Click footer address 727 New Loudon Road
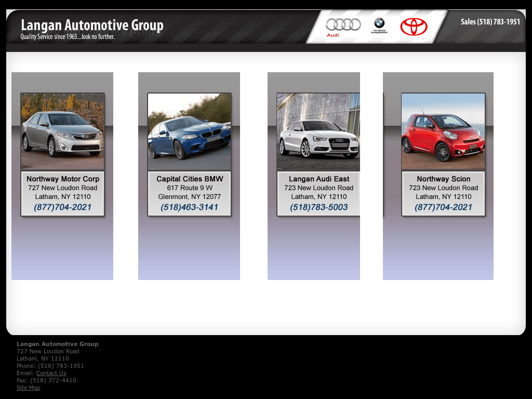The height and width of the screenshot is (399, 532). point(48,351)
